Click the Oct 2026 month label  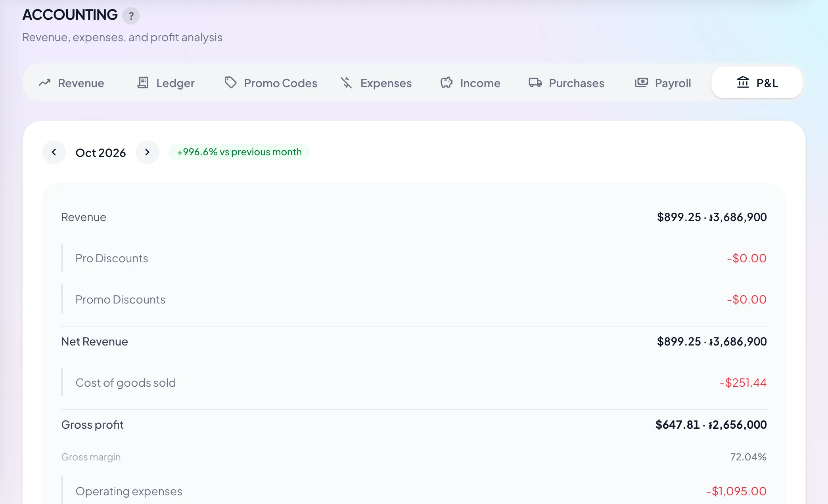(x=101, y=153)
